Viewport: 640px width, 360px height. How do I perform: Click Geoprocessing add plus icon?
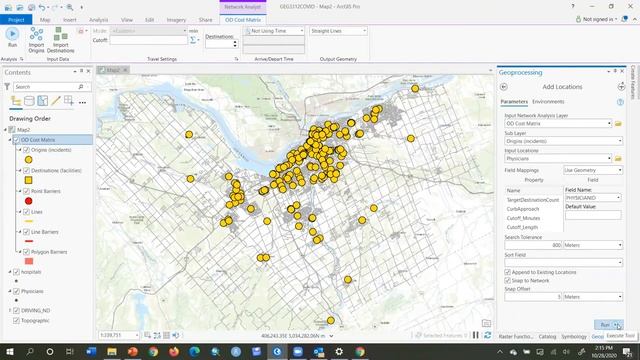tap(621, 87)
